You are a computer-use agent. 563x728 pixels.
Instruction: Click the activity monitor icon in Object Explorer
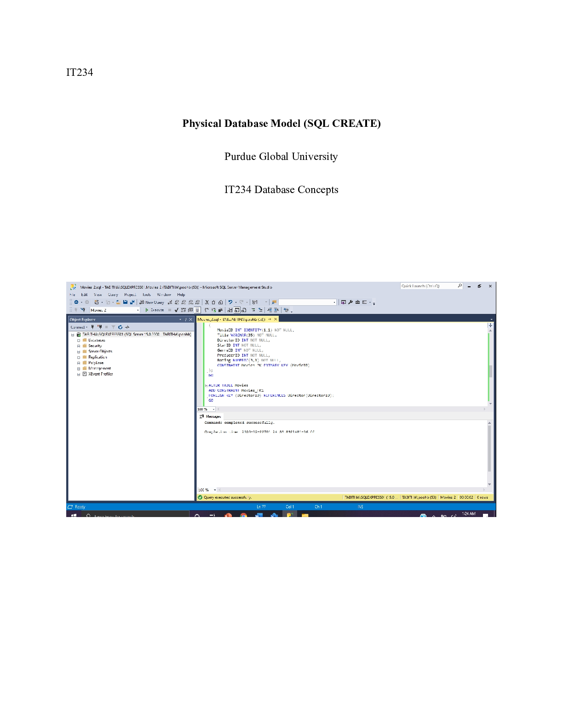(x=127, y=327)
